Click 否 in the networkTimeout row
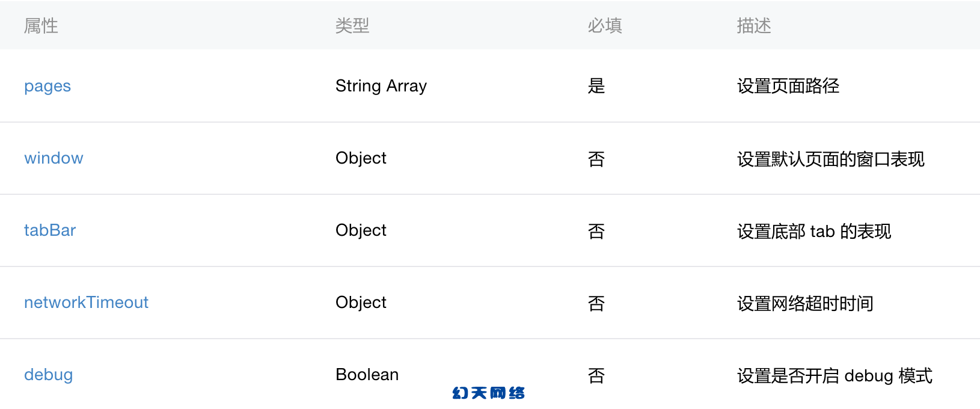 click(596, 304)
